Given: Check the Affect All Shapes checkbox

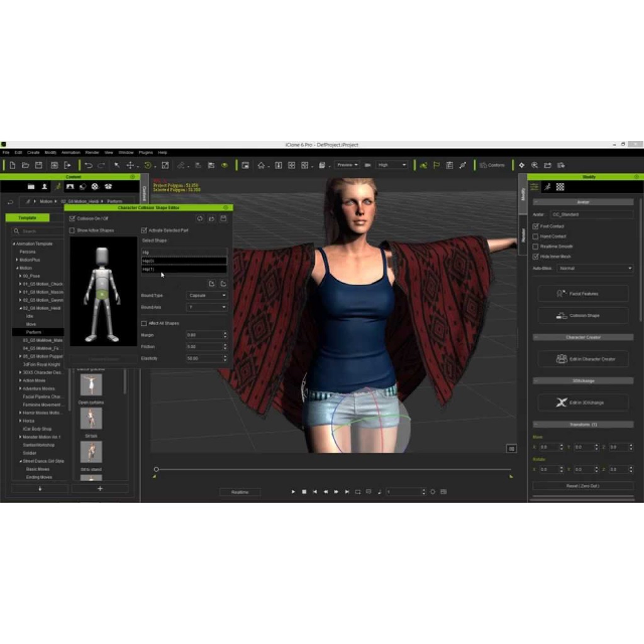Looking at the screenshot, I should pos(144,323).
